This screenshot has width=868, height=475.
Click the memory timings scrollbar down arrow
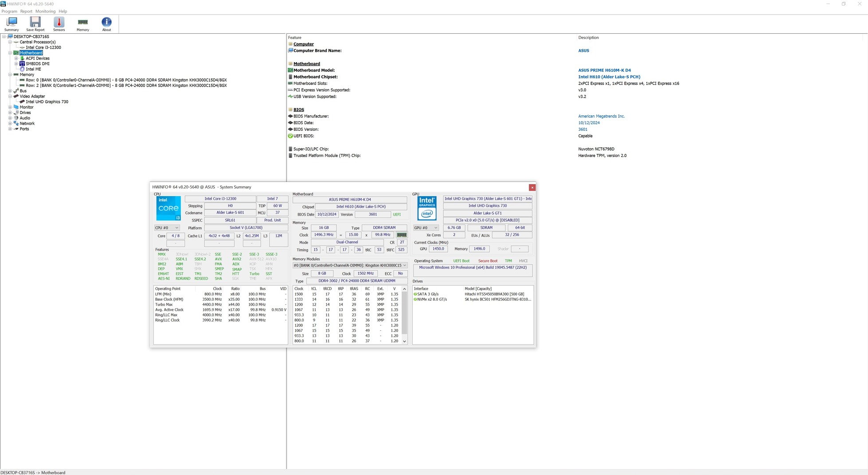click(x=404, y=341)
